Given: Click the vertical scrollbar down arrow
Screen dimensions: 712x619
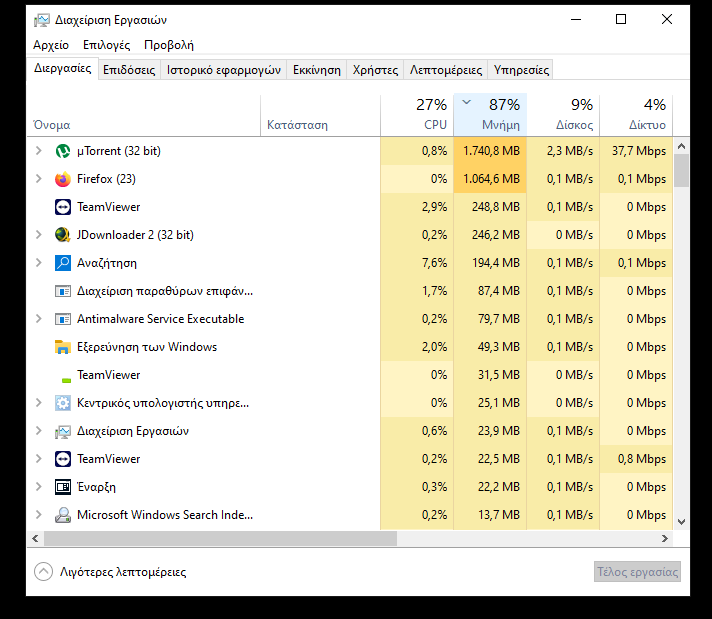Looking at the screenshot, I should pos(681,522).
